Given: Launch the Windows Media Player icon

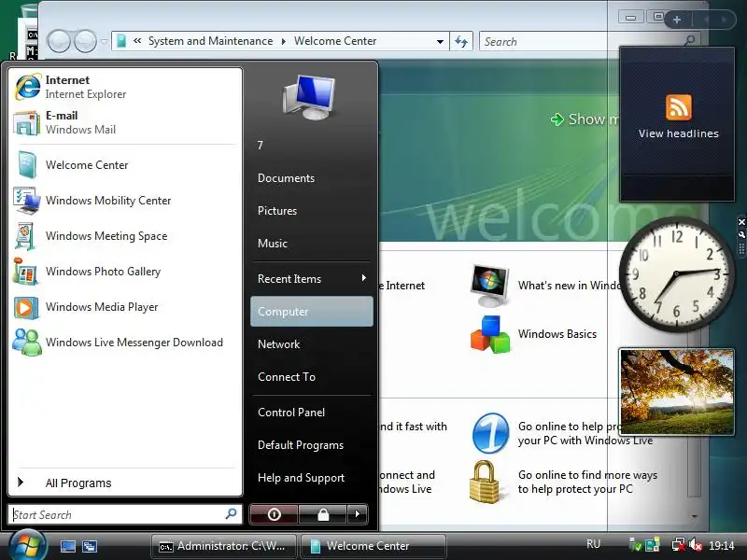Looking at the screenshot, I should tap(26, 307).
